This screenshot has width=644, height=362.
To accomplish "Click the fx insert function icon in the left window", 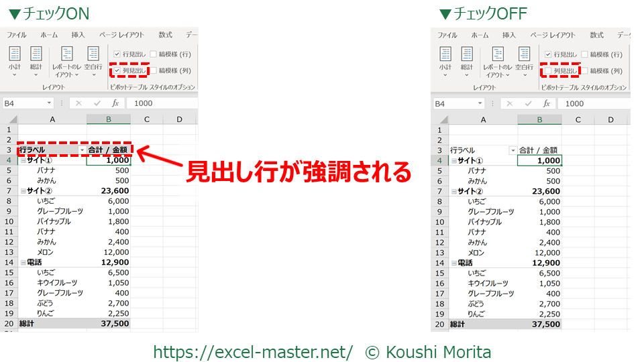I will (115, 103).
